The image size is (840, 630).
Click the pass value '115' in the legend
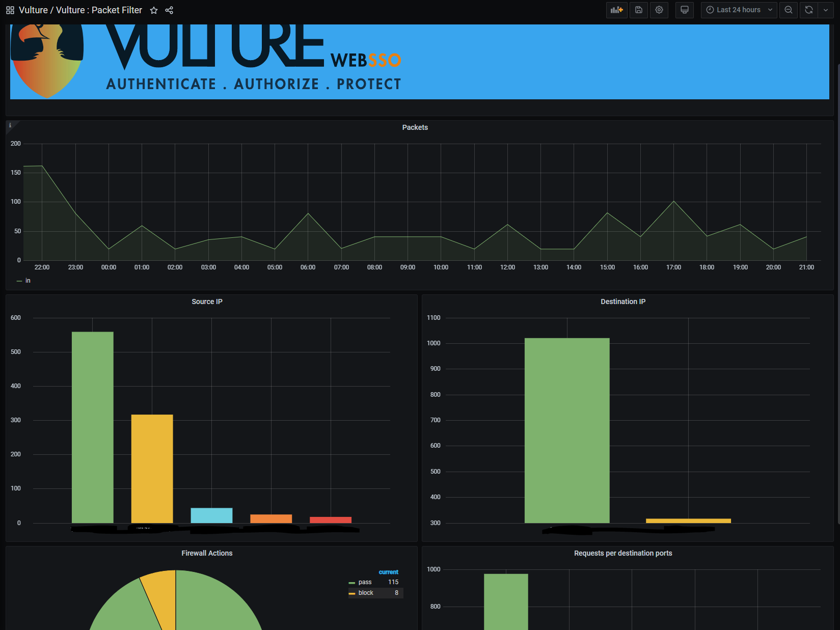coord(393,582)
